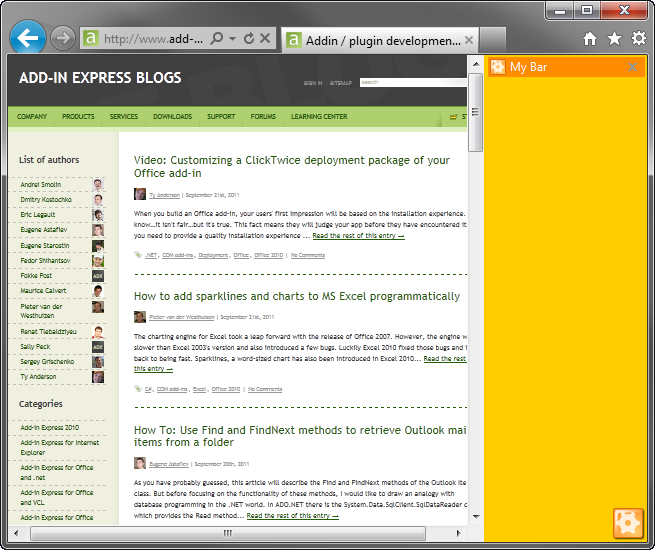The image size is (655, 550).
Task: Close the My Bar side panel
Action: click(x=632, y=67)
